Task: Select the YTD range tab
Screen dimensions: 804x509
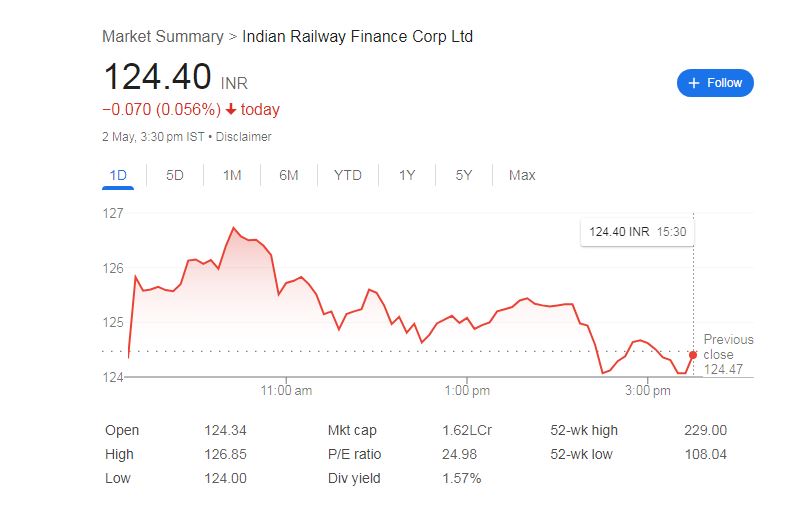Action: [x=348, y=176]
